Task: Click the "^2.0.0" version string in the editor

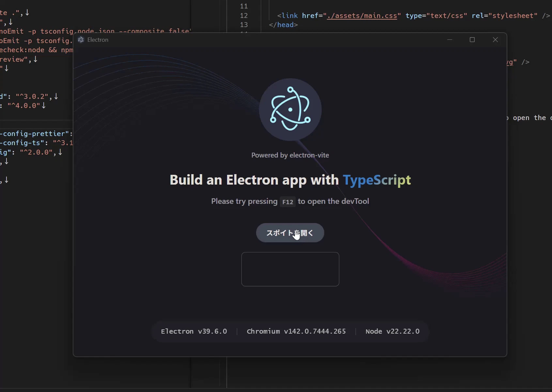Action: click(x=36, y=152)
